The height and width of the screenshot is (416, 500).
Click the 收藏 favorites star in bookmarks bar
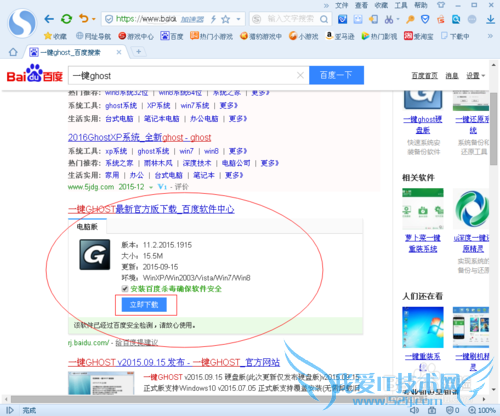55,36
